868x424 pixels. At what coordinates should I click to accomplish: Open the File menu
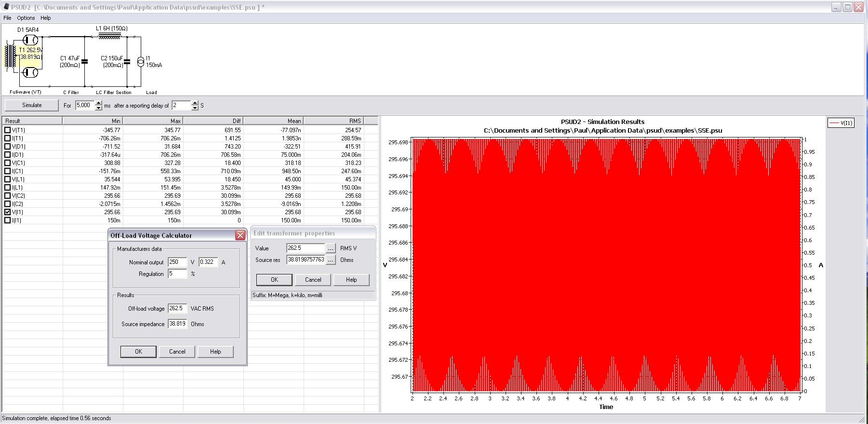tap(7, 18)
